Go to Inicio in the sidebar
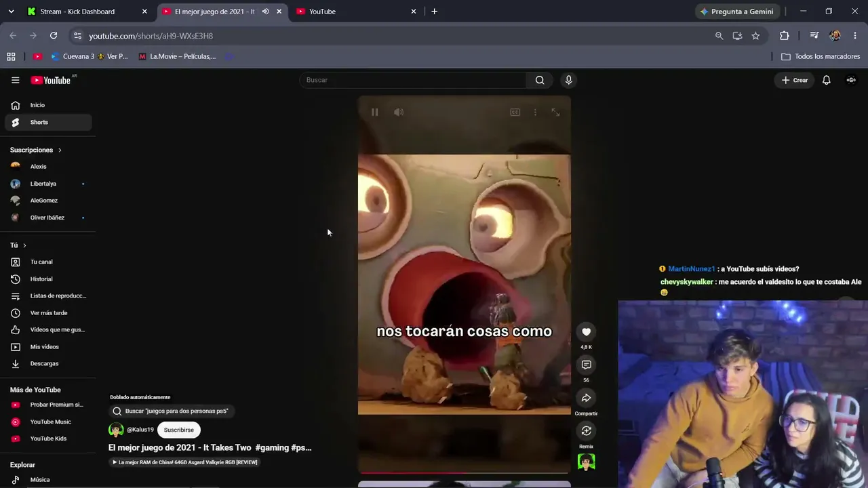 click(48, 105)
